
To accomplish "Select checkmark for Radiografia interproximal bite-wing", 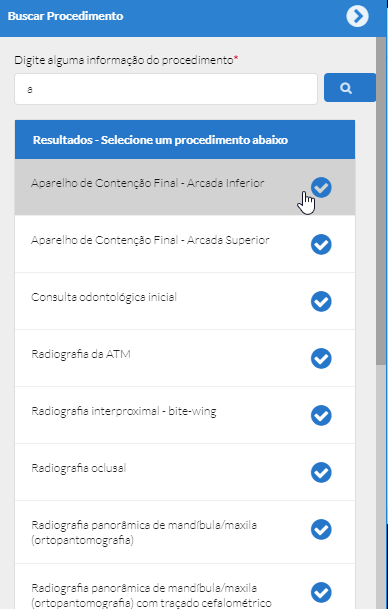I will pos(321,416).
